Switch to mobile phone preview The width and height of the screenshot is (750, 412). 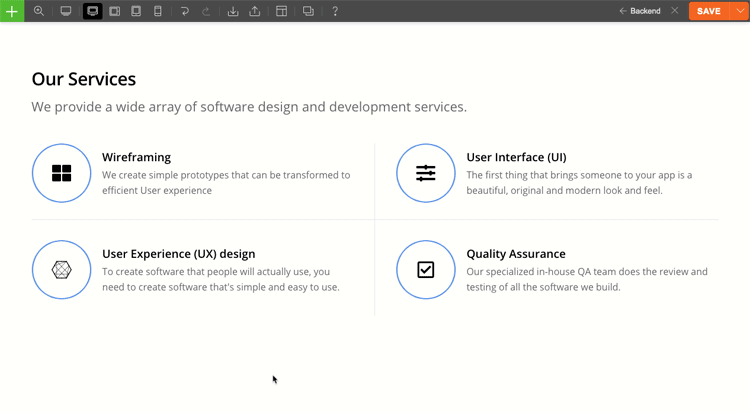pyautogui.click(x=158, y=11)
